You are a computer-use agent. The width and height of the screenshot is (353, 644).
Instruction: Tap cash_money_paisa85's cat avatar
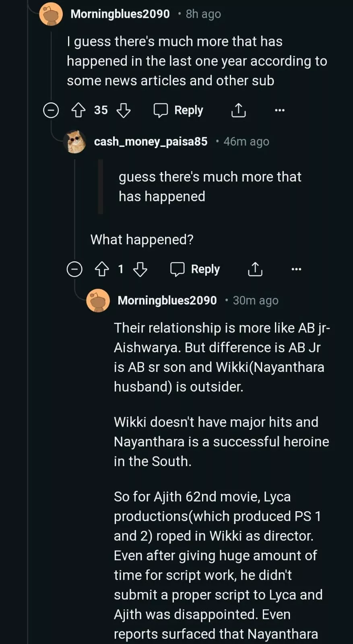point(75,142)
